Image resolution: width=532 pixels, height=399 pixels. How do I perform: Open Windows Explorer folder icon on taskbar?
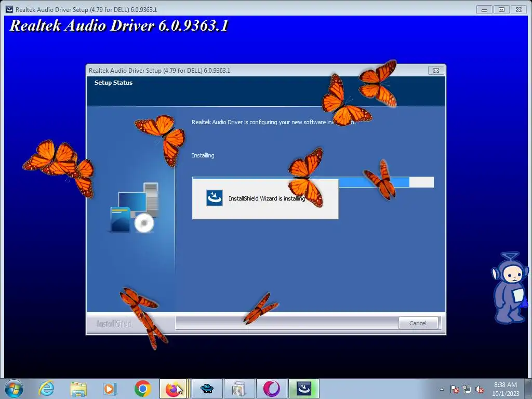click(x=78, y=389)
